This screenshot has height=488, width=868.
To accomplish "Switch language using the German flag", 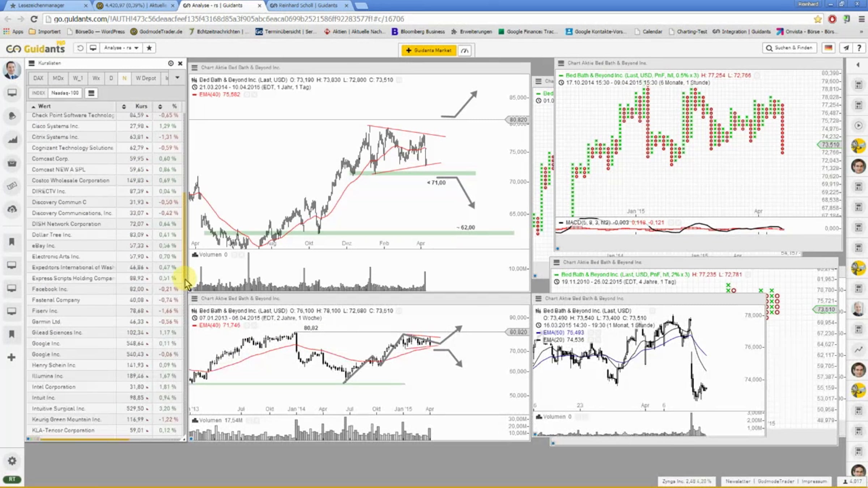I will (829, 48).
